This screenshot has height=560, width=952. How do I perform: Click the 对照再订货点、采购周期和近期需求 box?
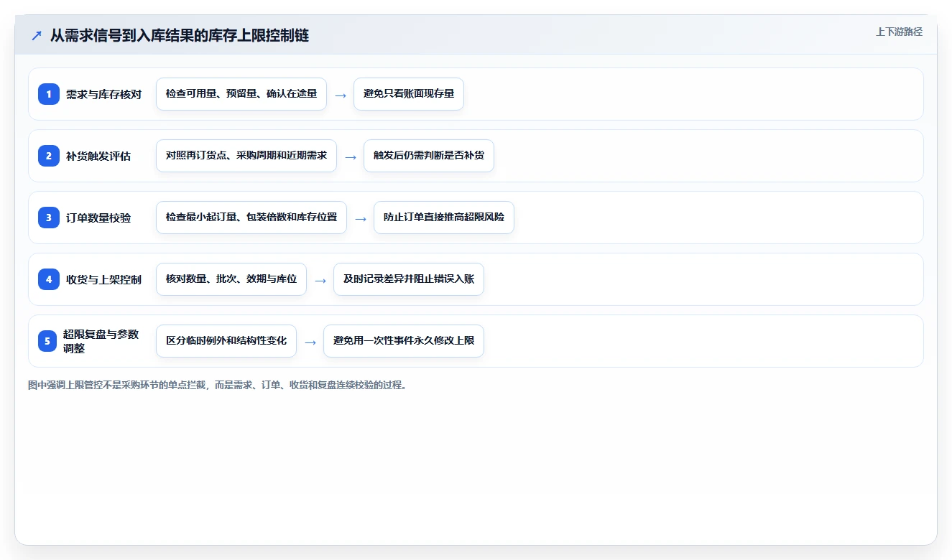[x=246, y=156]
